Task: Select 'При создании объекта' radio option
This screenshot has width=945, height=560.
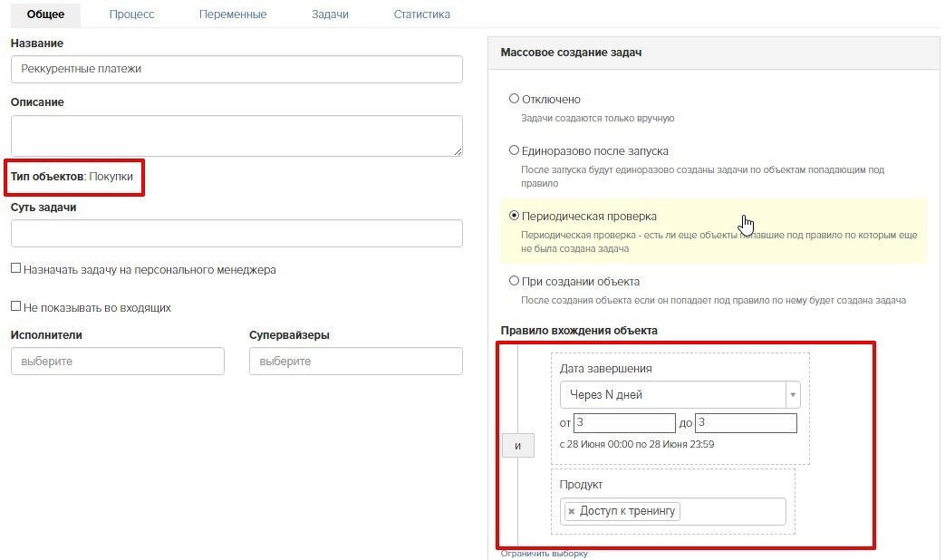Action: pos(514,280)
